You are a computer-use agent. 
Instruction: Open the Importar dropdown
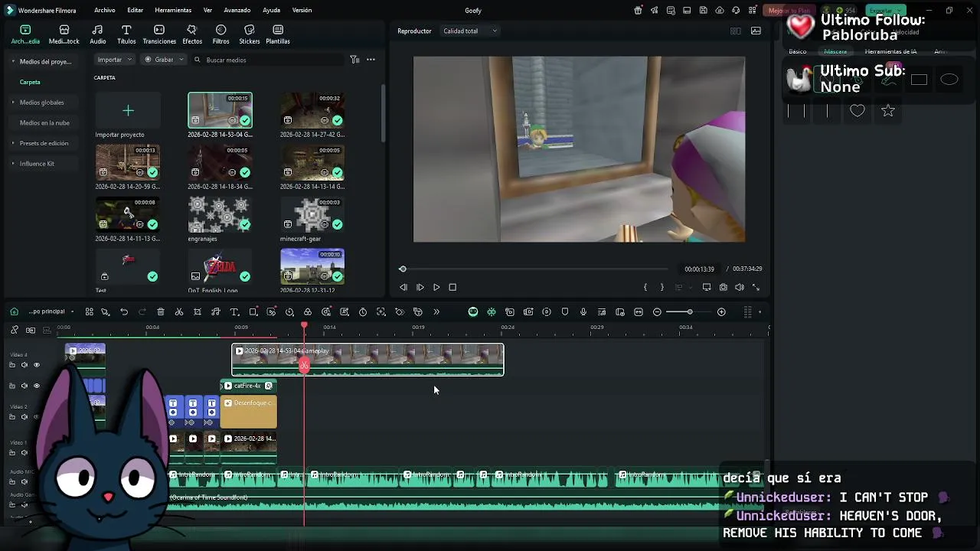115,60
